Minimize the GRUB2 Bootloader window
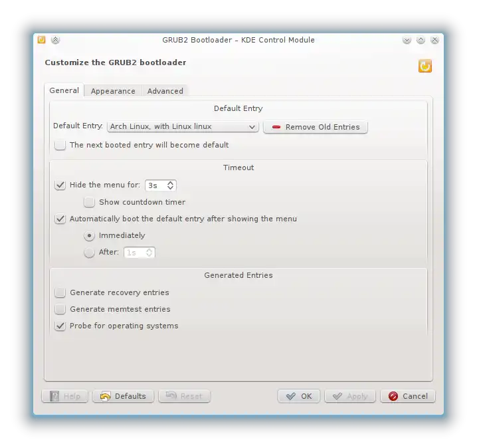Image resolution: width=477 pixels, height=448 pixels. (x=407, y=40)
